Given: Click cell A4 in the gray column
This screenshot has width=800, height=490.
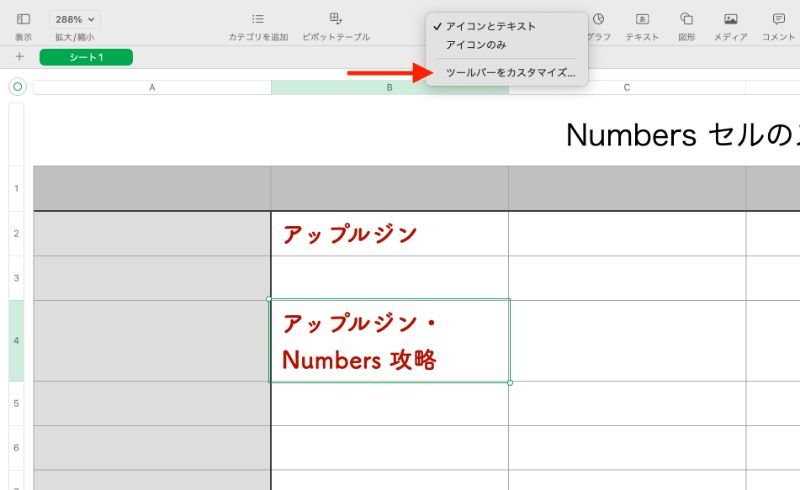Looking at the screenshot, I should 152,340.
